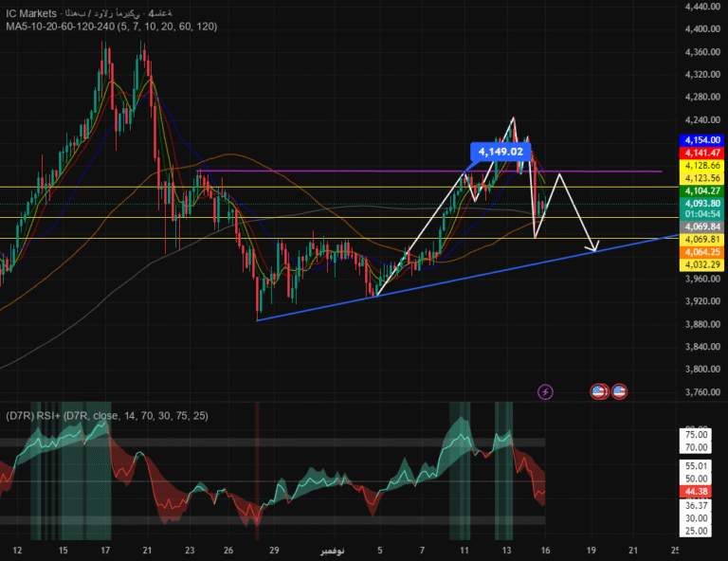
Task: Click the orange 4,064.25 price tag
Action: click(702, 252)
